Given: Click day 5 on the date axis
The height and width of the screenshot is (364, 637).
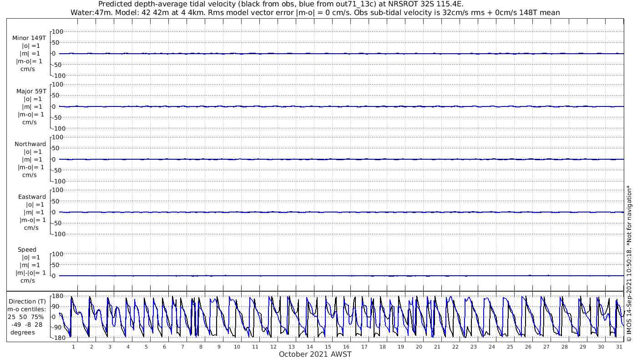Looking at the screenshot, I should click(146, 347).
